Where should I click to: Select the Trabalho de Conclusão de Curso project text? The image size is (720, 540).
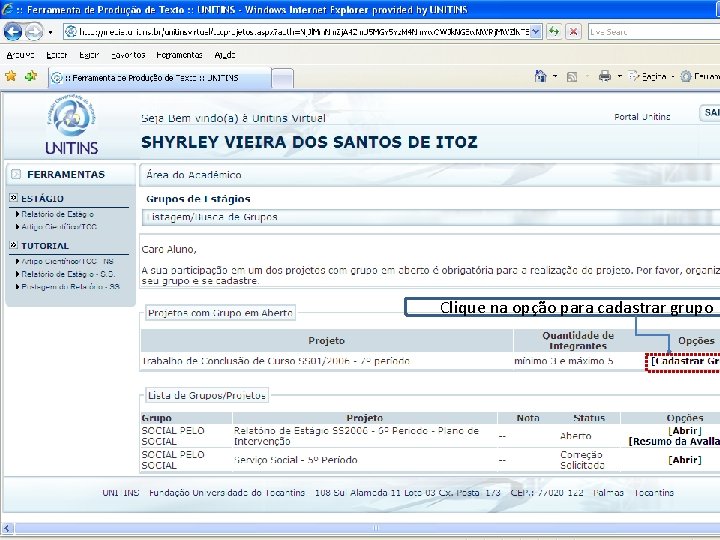tap(276, 361)
